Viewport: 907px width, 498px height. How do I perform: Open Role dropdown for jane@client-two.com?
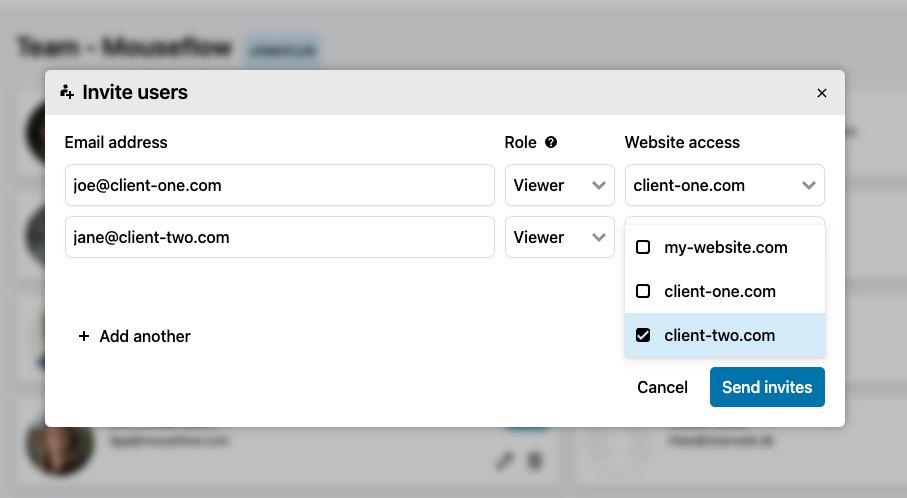(559, 238)
